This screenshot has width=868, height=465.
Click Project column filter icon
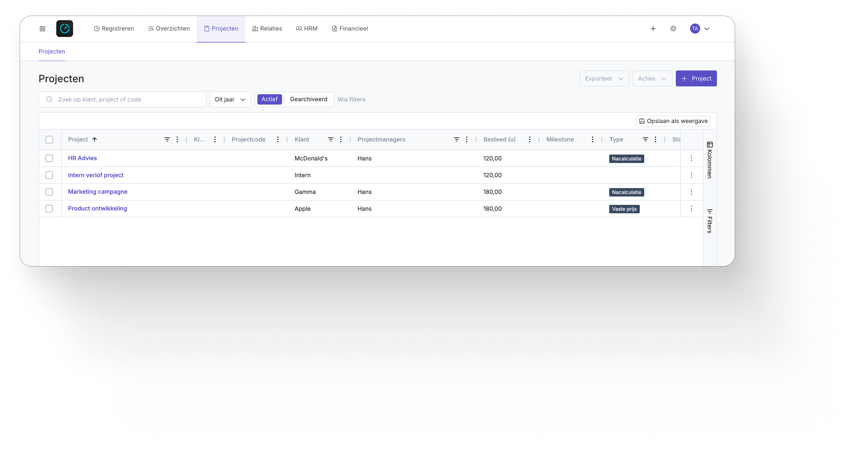point(167,139)
